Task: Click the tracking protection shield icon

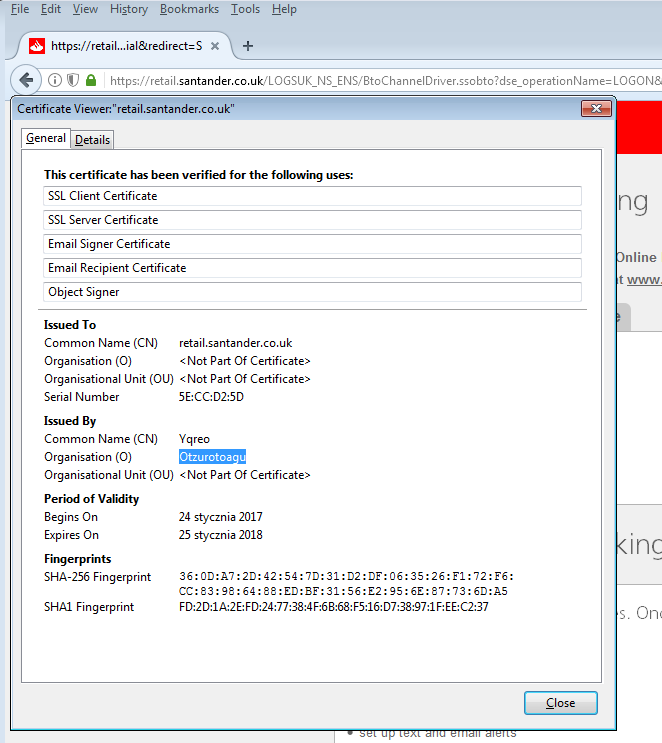Action: (72, 80)
